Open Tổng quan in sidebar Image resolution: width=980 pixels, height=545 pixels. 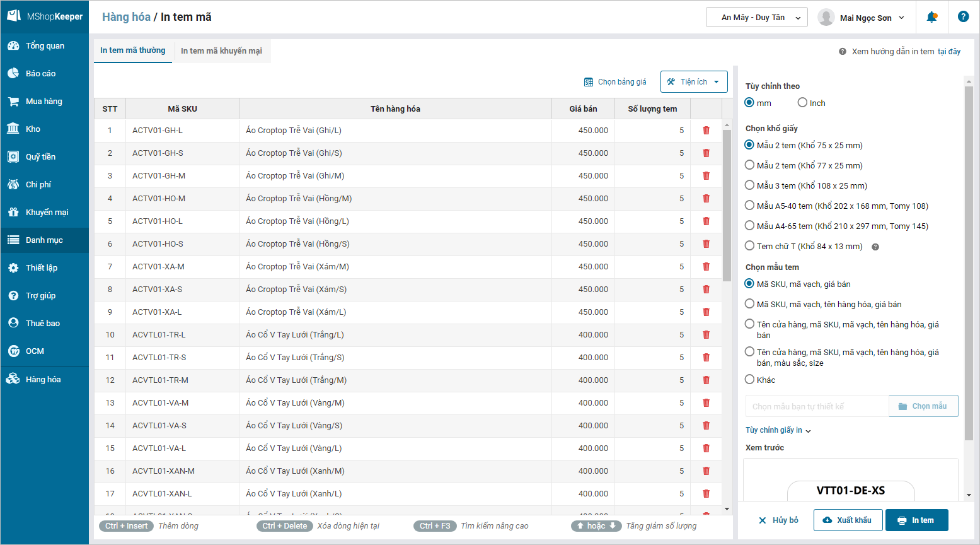coord(45,46)
